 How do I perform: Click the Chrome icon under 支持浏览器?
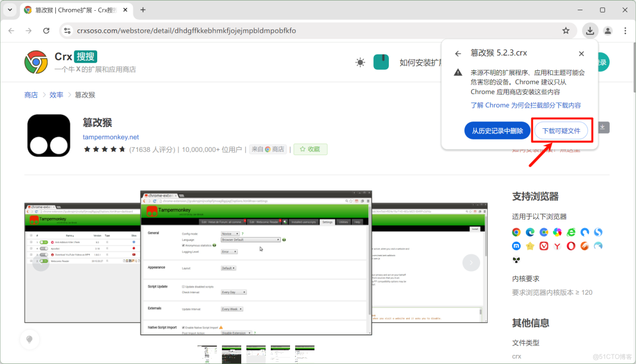516,232
